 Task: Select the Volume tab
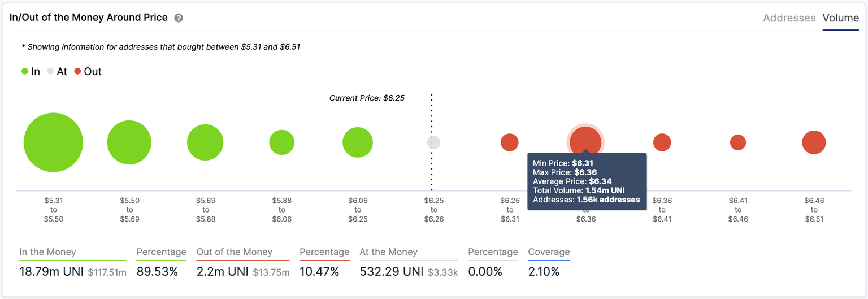(840, 18)
